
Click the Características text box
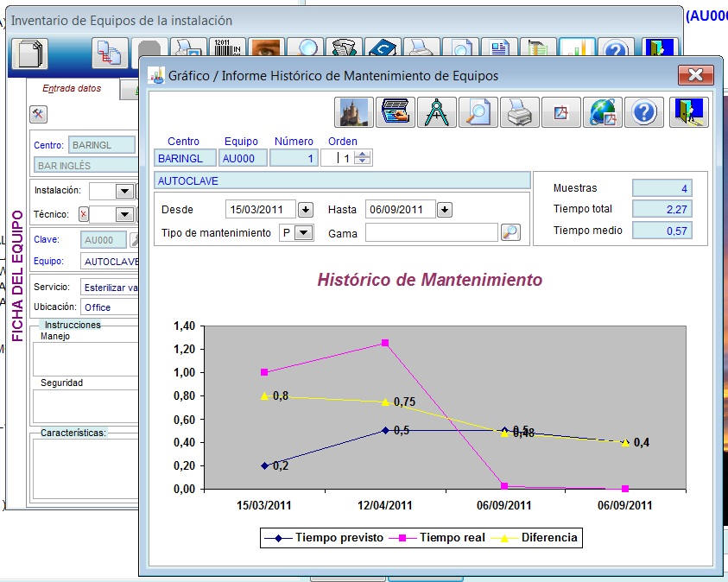pos(85,469)
